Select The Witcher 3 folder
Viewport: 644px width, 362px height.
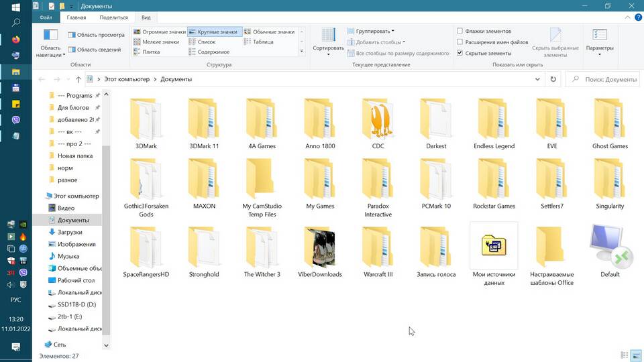click(x=262, y=247)
